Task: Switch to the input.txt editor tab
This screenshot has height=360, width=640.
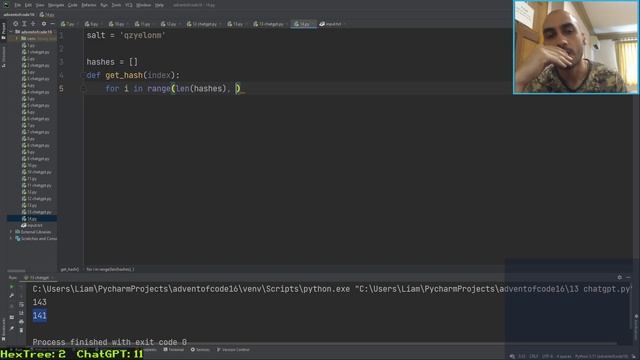Action: click(331, 24)
